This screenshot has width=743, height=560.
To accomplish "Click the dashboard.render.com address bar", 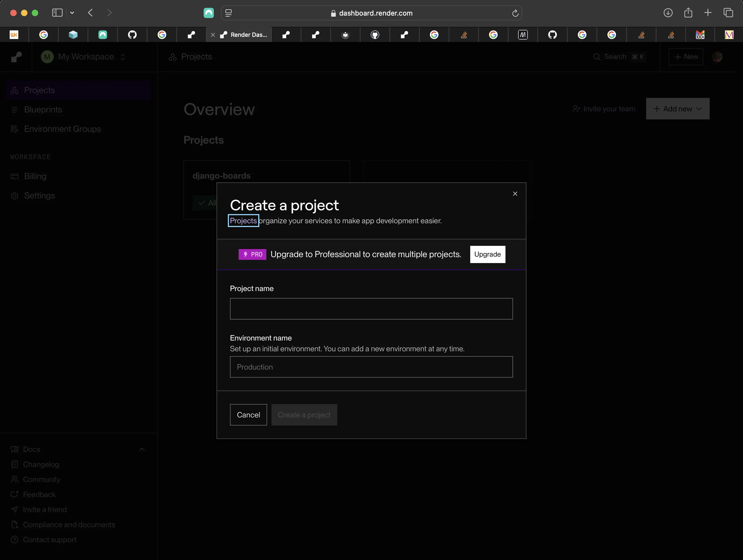I will point(371,13).
